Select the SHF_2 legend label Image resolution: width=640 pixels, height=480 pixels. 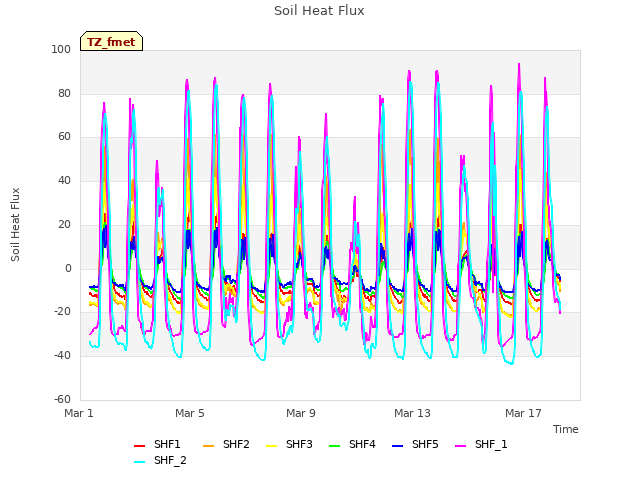point(170,460)
